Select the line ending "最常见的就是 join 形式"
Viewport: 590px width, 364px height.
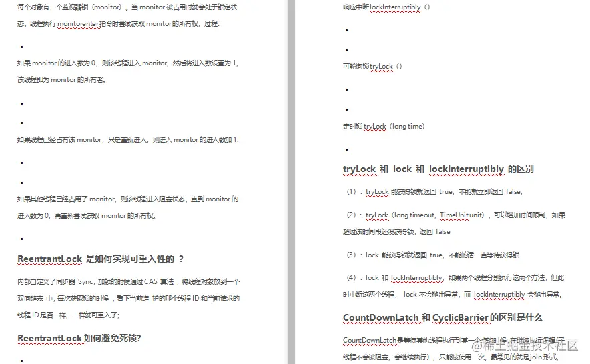451,357
